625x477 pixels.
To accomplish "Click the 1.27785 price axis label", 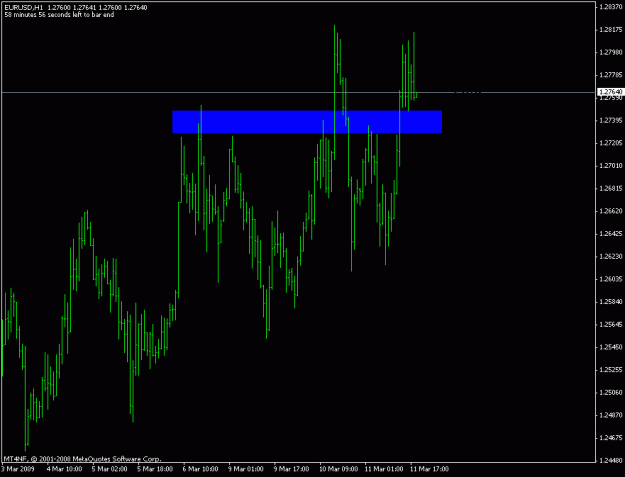I will (x=611, y=75).
